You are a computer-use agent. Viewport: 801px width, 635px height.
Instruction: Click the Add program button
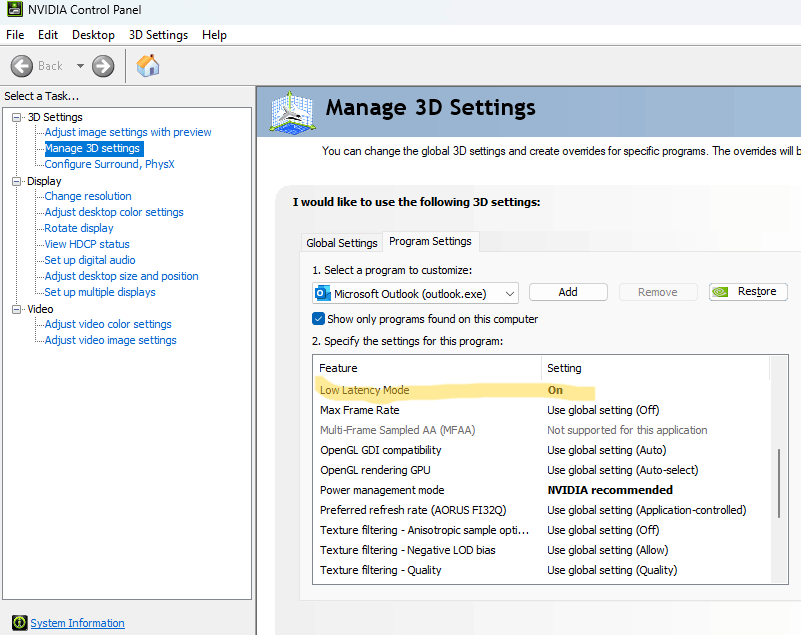568,292
